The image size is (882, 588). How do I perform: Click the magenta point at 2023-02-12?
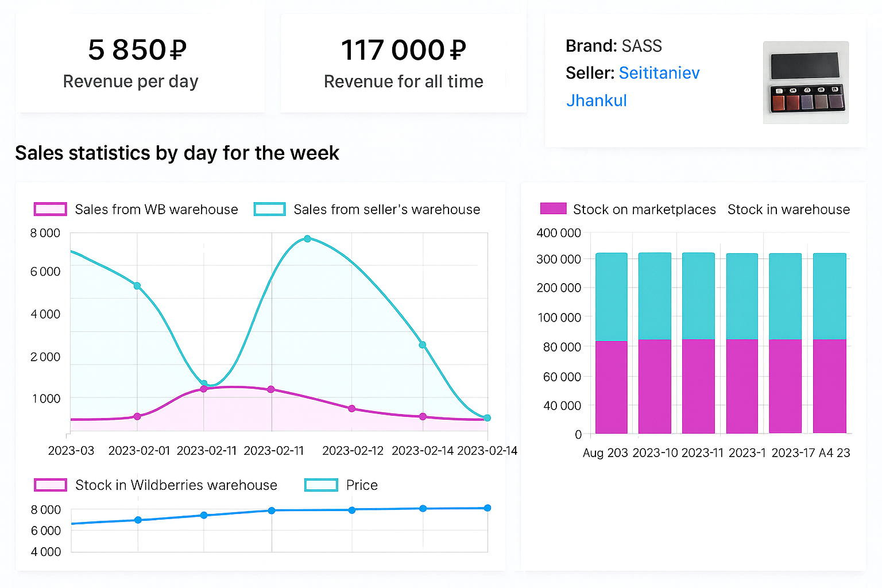tap(352, 409)
